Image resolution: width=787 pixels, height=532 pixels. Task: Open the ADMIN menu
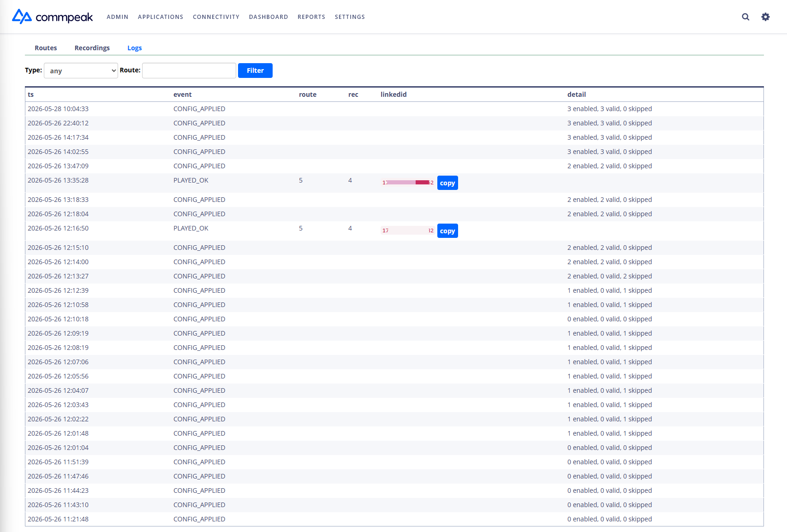pyautogui.click(x=118, y=17)
